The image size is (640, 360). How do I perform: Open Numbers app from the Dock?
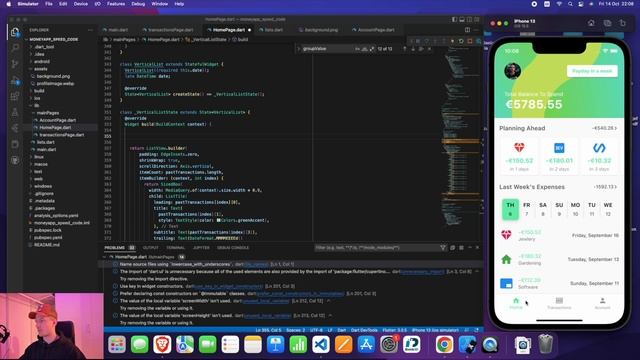coord(298,345)
